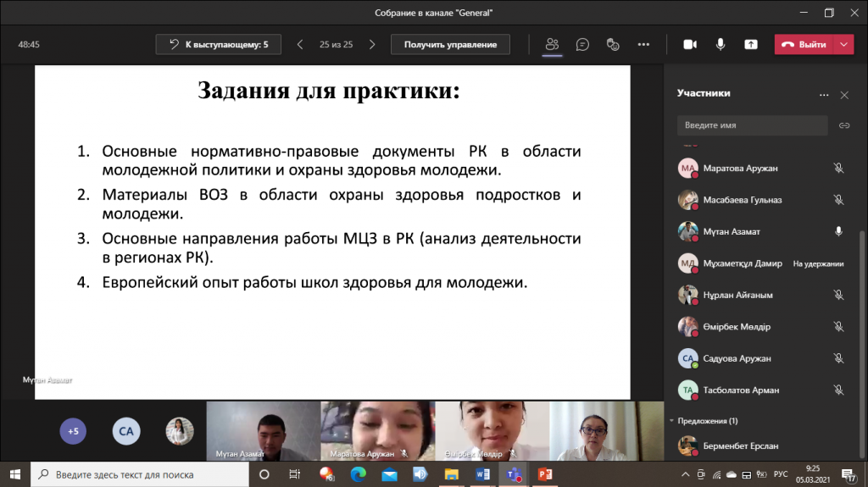Open participants panel more options ellipsis
Viewport: 868px width, 487px height.
824,95
